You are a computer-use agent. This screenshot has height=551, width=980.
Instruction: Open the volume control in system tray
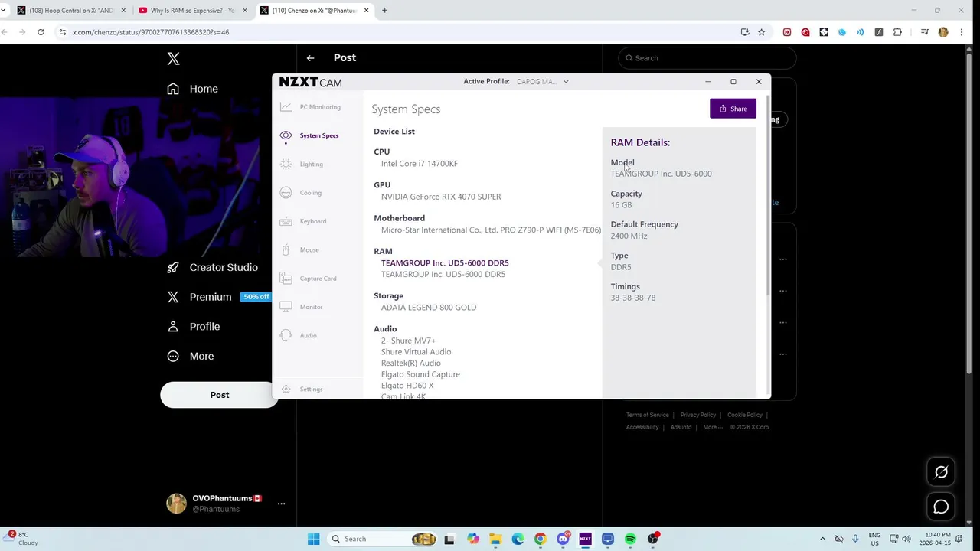click(906, 539)
